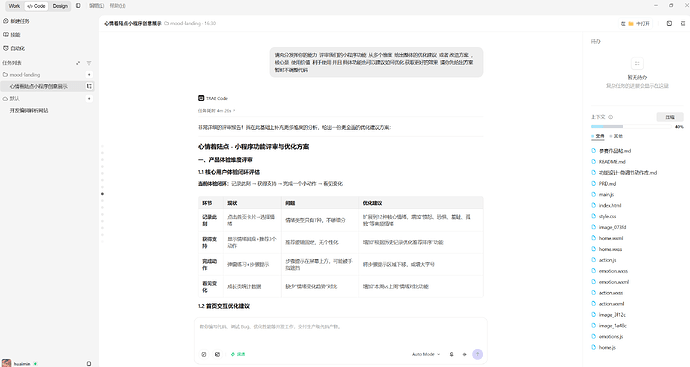Screen dimensions: 690x367
Task: Switch to the Design mode tab
Action: (x=60, y=6)
